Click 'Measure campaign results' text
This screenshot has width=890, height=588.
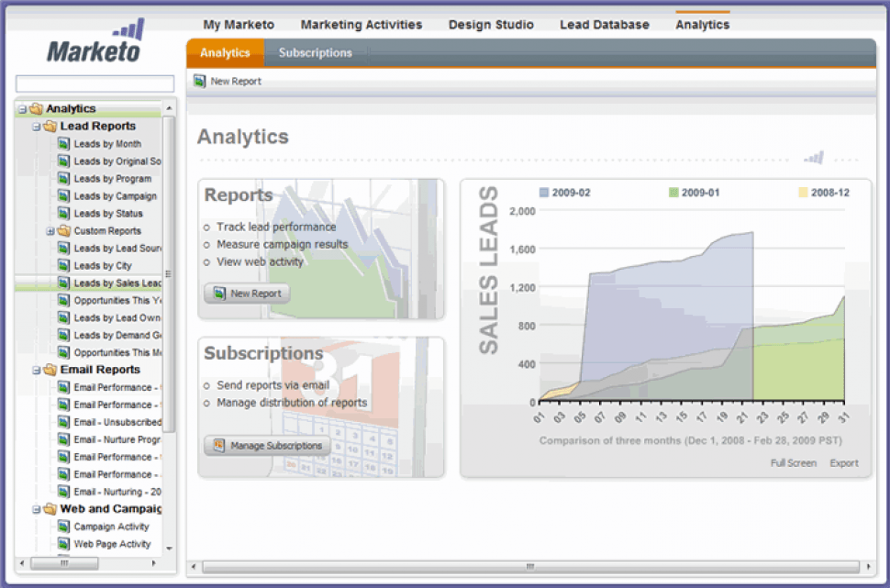pyautogui.click(x=282, y=244)
